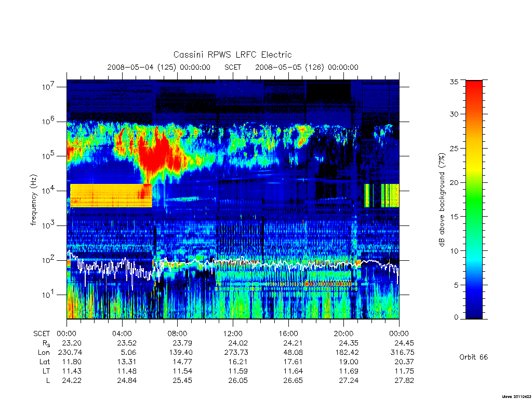This screenshot has width=532, height=399.
Task: Click the Lon value '5.06'
Action: (128, 353)
